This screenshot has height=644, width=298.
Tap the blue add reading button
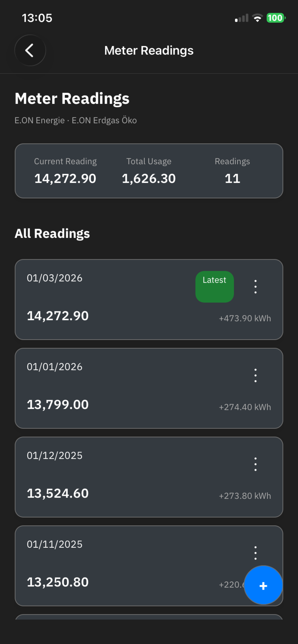(263, 586)
